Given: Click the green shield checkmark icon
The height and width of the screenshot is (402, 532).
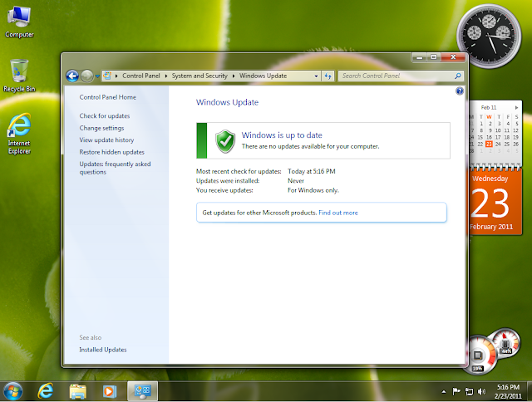Looking at the screenshot, I should pos(225,141).
